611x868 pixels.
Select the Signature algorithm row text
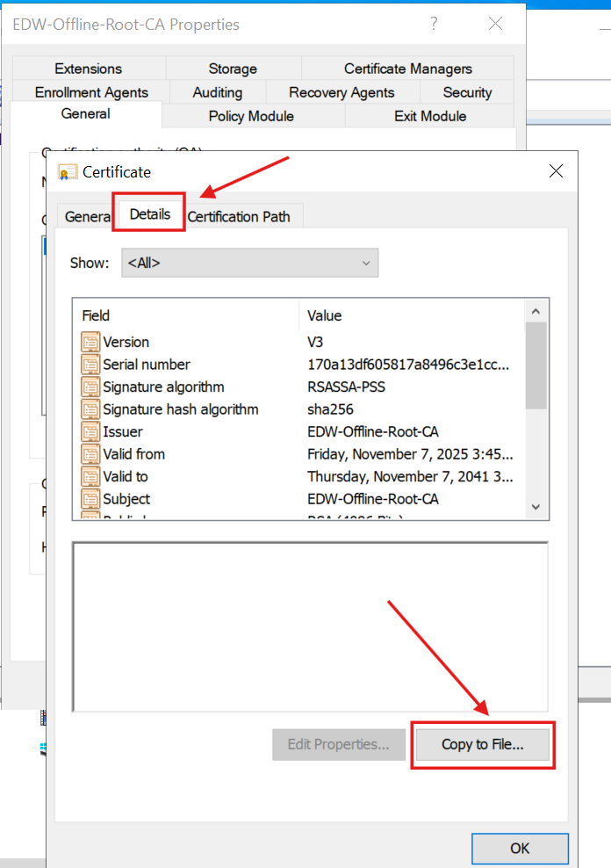click(x=163, y=387)
